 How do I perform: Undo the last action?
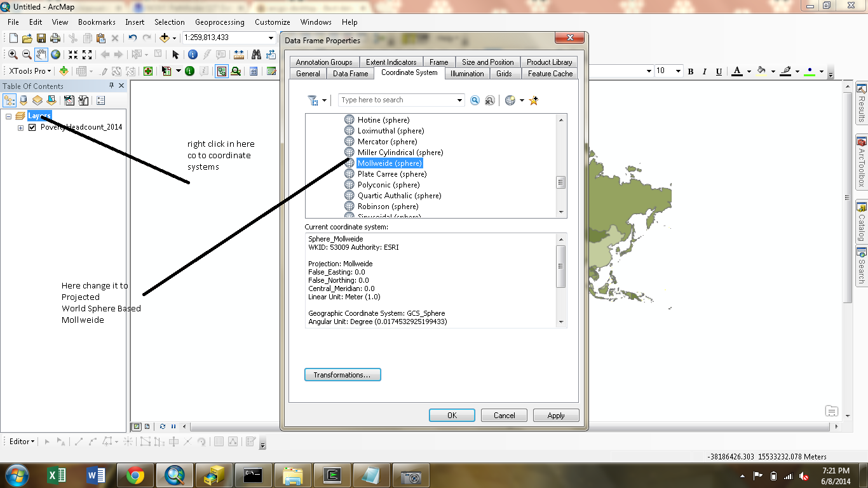[132, 38]
